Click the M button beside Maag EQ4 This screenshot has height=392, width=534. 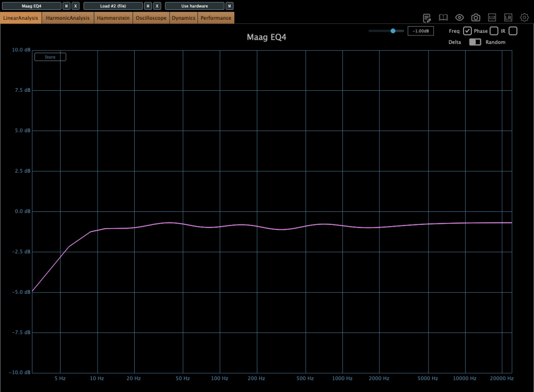pyautogui.click(x=66, y=6)
